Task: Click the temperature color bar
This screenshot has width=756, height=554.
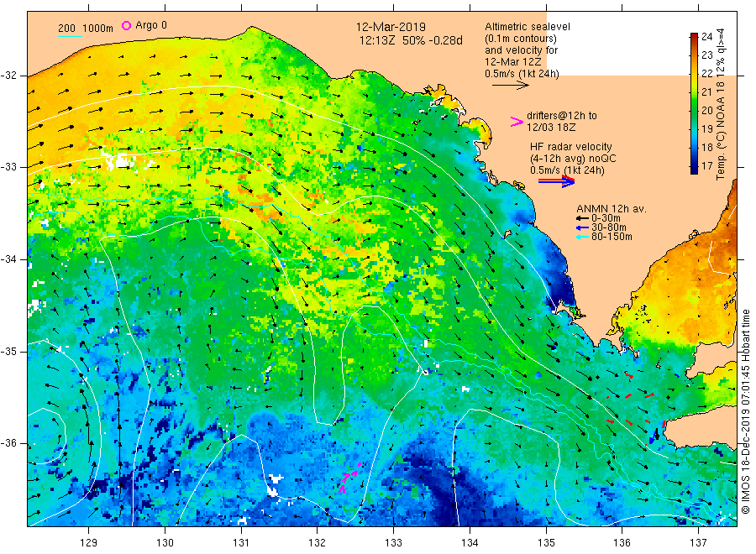Action: point(694,103)
